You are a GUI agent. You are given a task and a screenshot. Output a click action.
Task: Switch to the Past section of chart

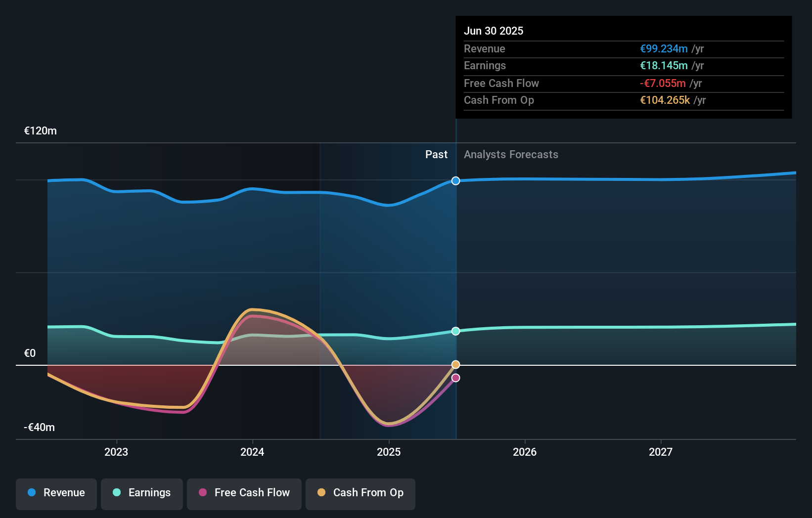tap(436, 154)
